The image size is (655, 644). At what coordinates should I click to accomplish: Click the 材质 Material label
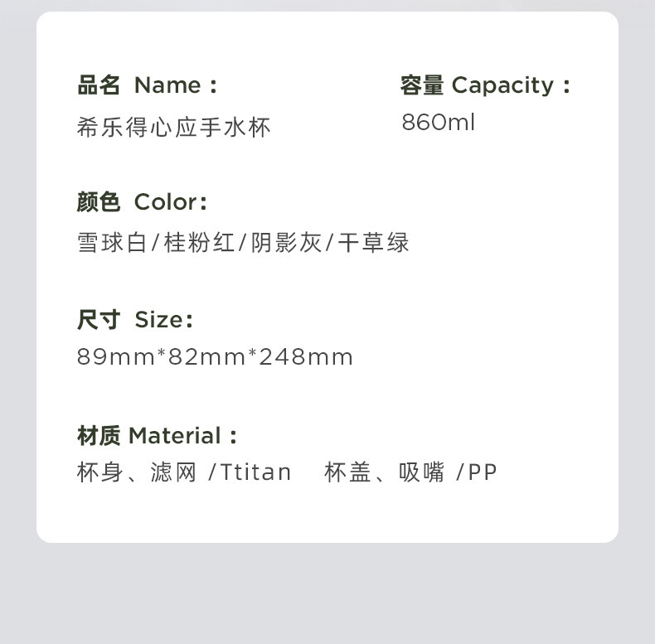(158, 436)
